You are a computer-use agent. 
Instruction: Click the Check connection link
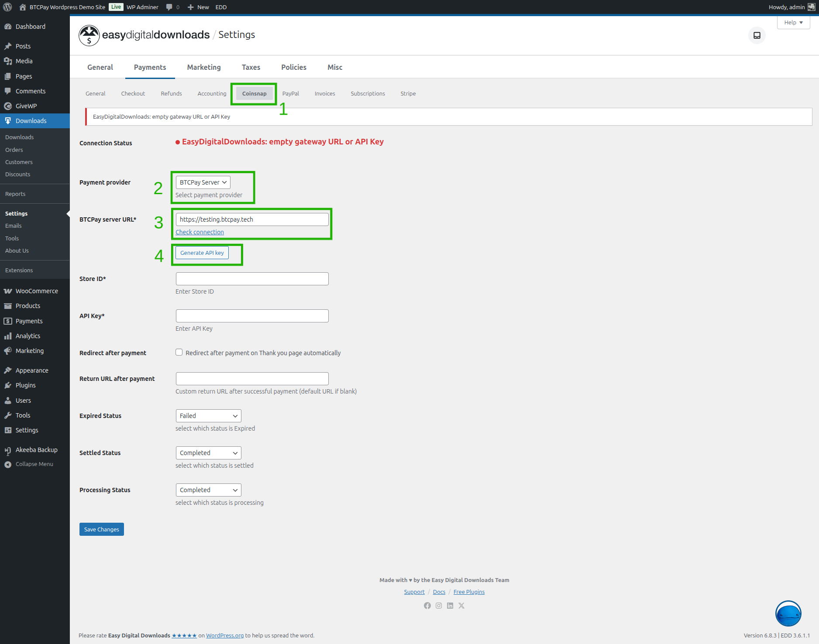click(200, 232)
